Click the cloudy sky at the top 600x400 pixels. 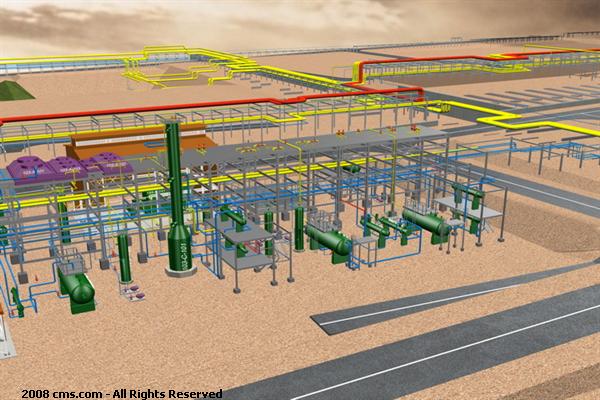coord(300,20)
